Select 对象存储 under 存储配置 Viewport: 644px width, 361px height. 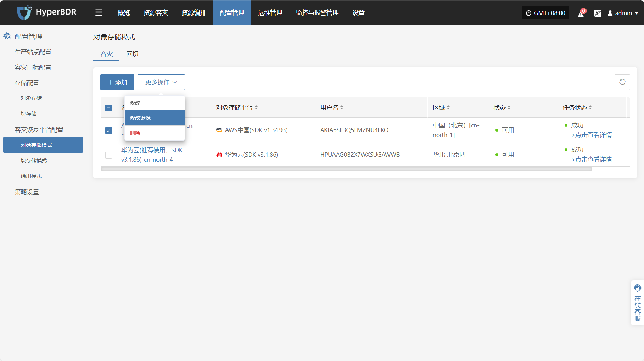31,98
